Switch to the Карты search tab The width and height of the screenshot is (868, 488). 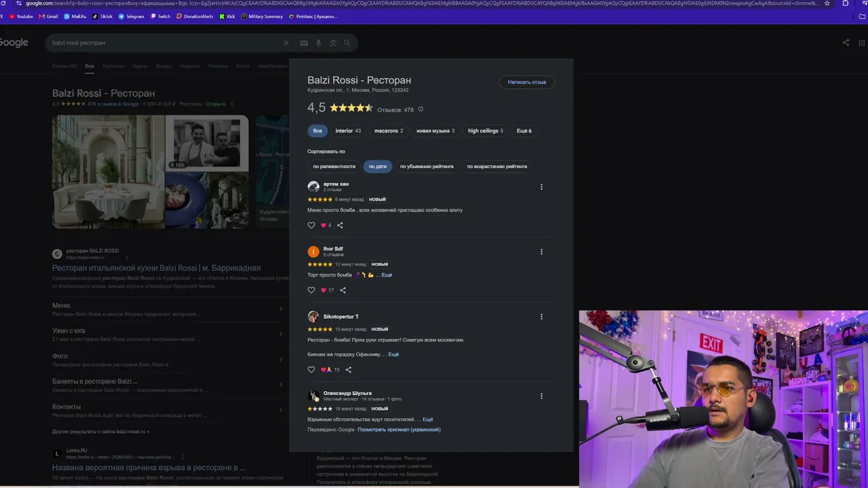point(140,66)
